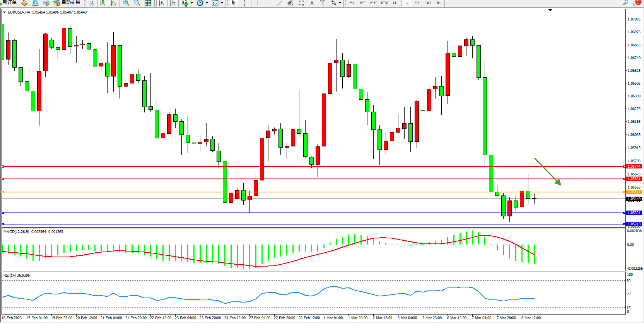The width and height of the screenshot is (644, 323).
Task: Toggle the chart shift button
Action: (173, 3)
